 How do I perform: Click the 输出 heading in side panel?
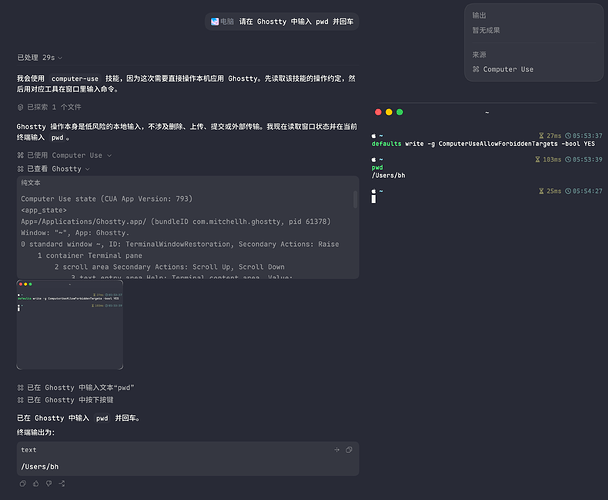(479, 15)
